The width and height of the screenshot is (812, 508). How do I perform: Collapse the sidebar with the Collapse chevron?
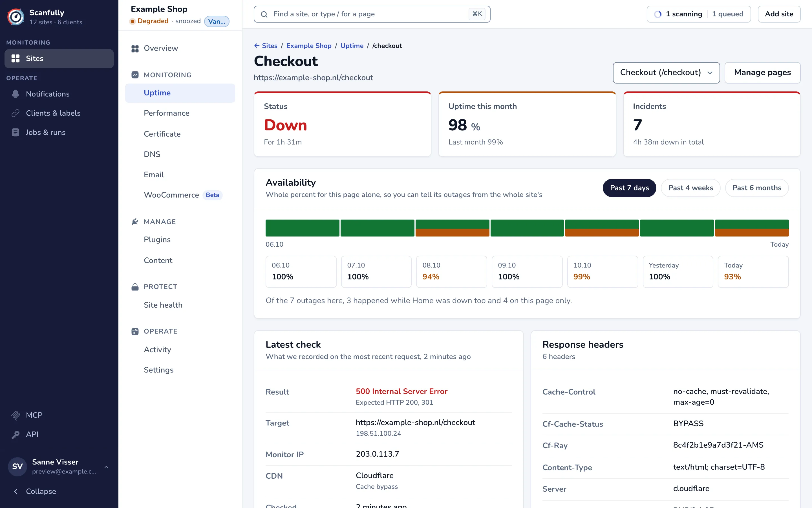[x=16, y=492]
